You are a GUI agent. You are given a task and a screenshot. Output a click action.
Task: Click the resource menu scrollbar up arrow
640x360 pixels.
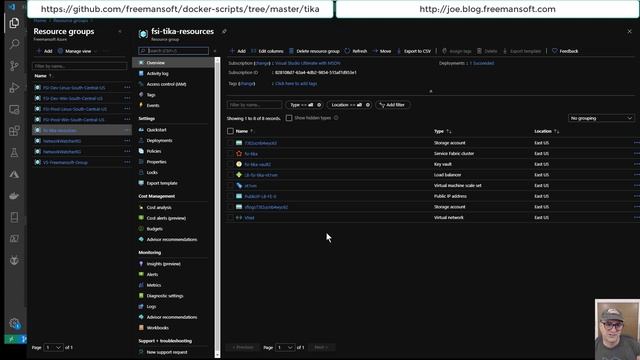click(x=217, y=60)
